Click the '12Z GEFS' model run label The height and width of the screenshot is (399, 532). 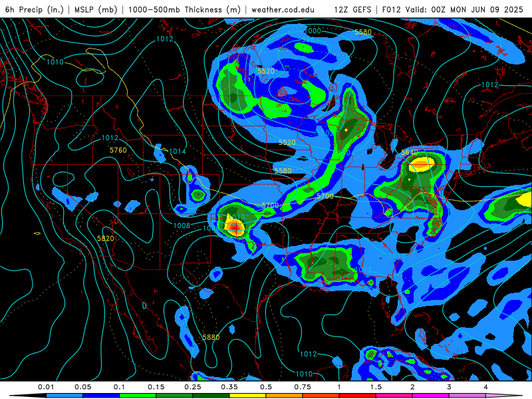352,9
